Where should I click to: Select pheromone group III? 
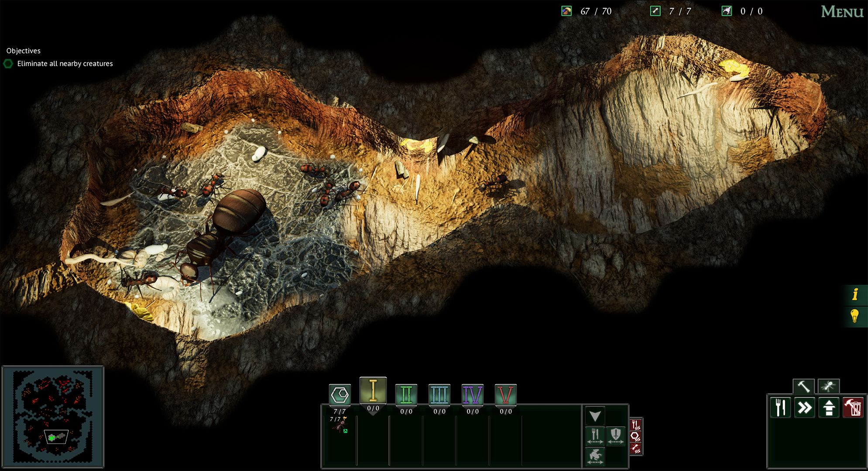click(x=439, y=395)
